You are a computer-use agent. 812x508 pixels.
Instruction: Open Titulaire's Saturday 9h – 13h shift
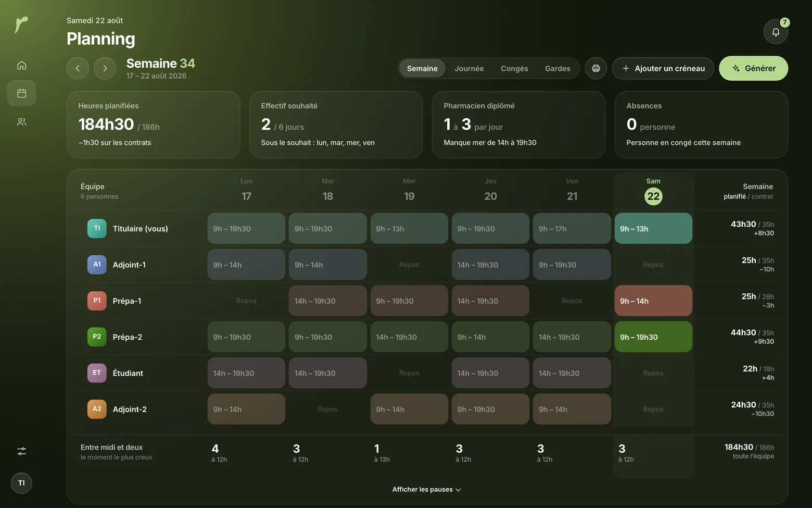coord(653,228)
